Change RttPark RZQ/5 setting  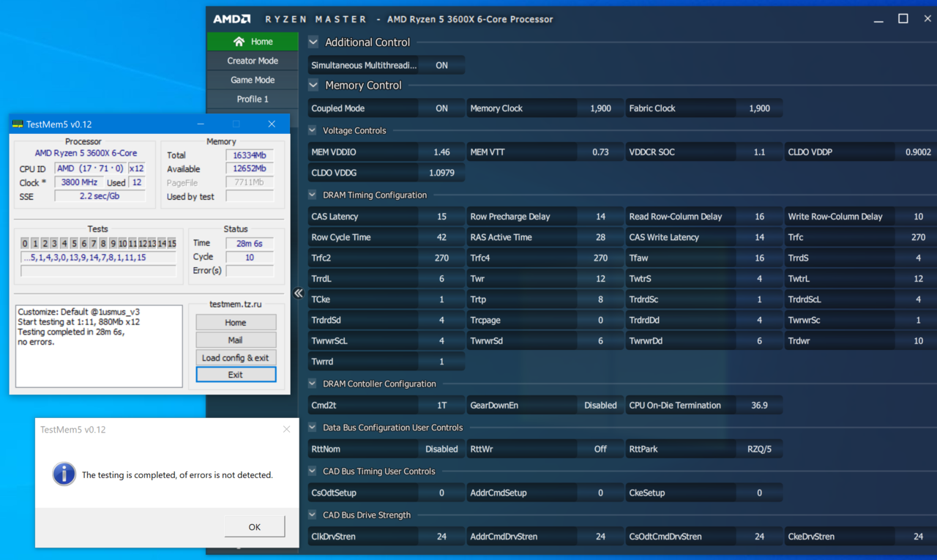pyautogui.click(x=759, y=449)
